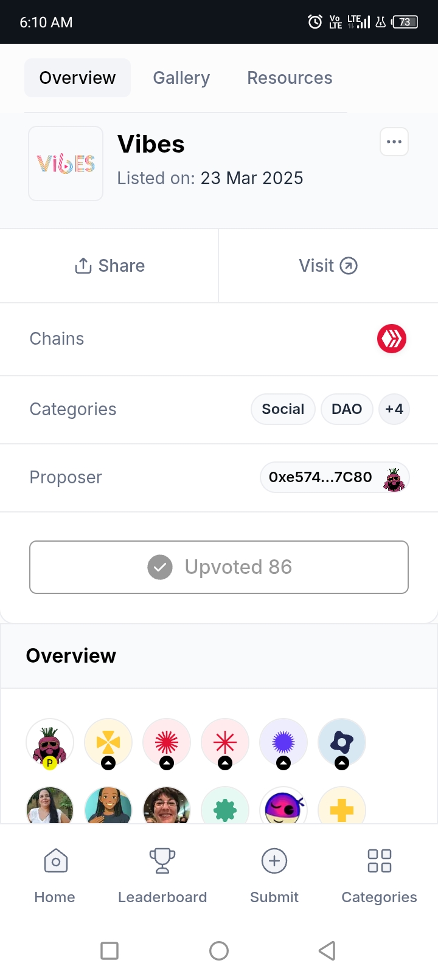This screenshot has width=438, height=980.
Task: Tap the yellow pinwheel voter avatar
Action: coord(108,743)
